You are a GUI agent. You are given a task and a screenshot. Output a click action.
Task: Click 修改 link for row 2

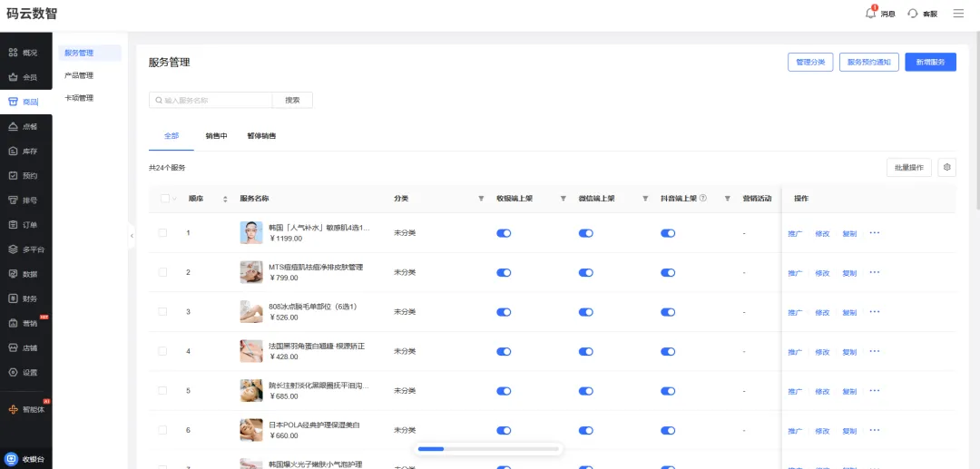coord(822,273)
